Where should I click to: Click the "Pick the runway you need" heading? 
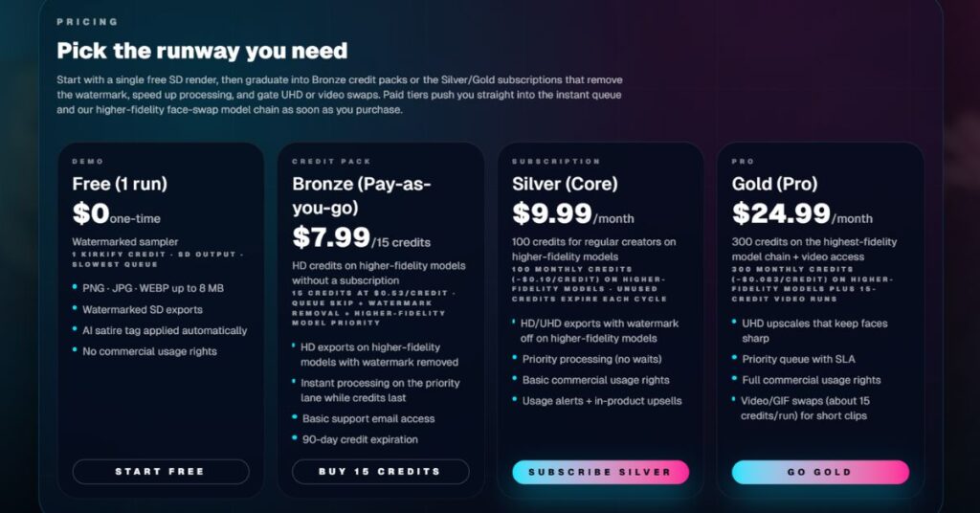(202, 51)
